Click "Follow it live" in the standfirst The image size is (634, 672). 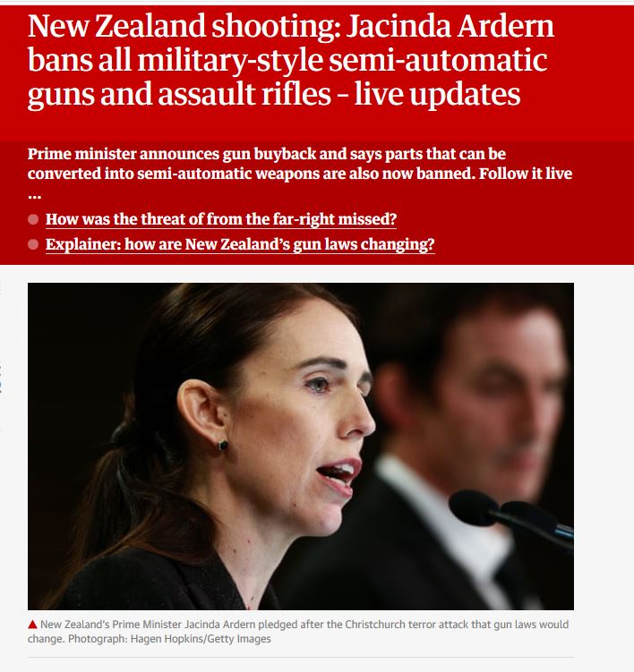[526, 174]
